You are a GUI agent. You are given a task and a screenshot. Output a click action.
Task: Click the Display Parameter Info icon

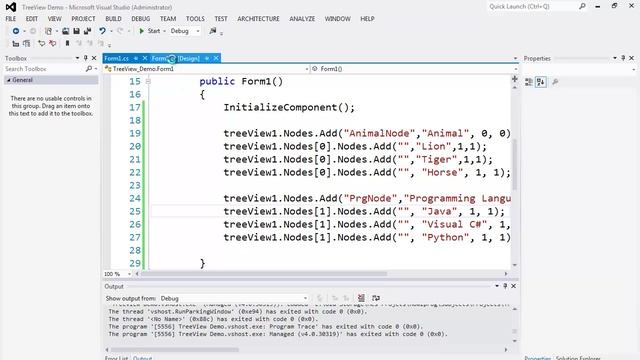27,43
